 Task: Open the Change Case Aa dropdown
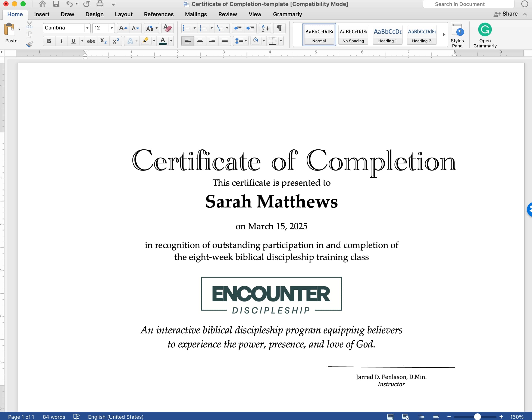coord(151,28)
